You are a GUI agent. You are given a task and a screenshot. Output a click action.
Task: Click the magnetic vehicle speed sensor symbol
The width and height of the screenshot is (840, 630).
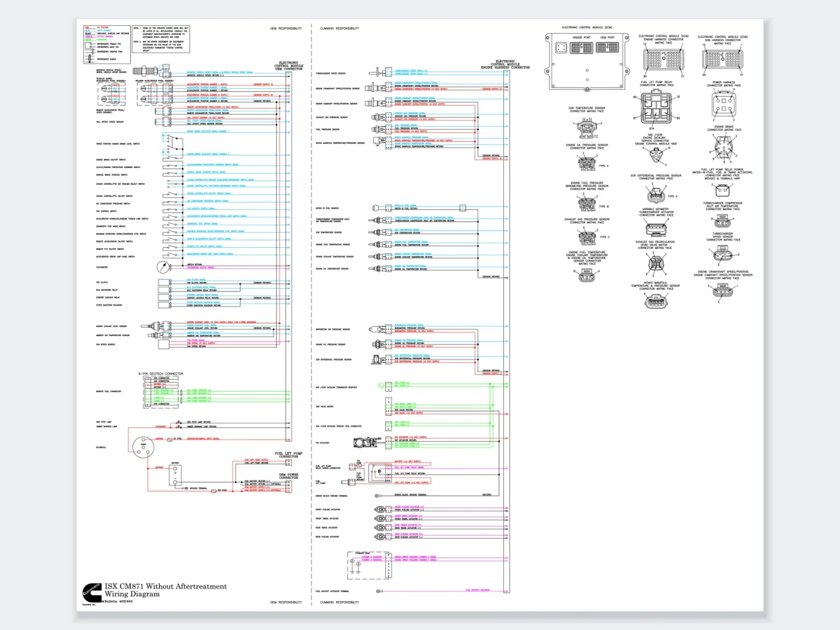145,72
